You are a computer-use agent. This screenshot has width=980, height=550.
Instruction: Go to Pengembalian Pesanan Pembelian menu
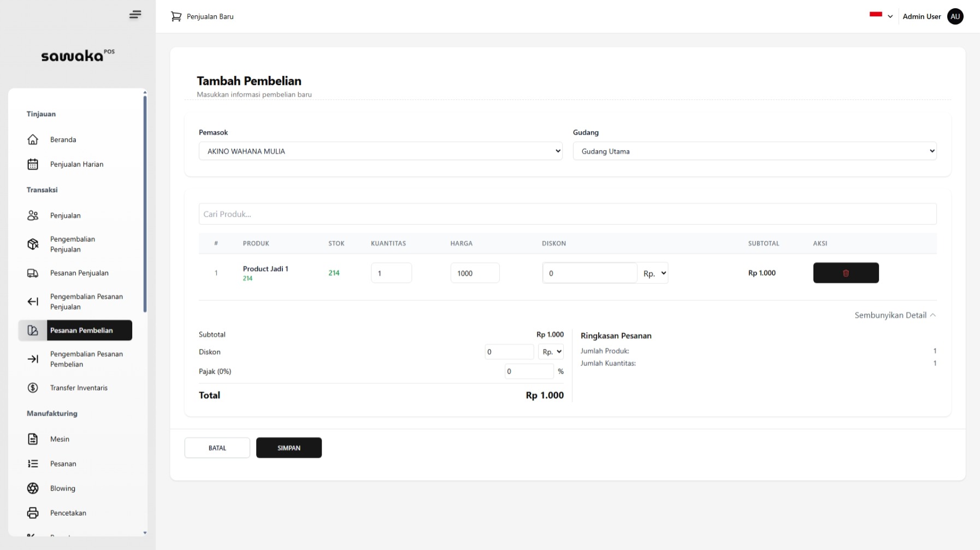coord(86,359)
